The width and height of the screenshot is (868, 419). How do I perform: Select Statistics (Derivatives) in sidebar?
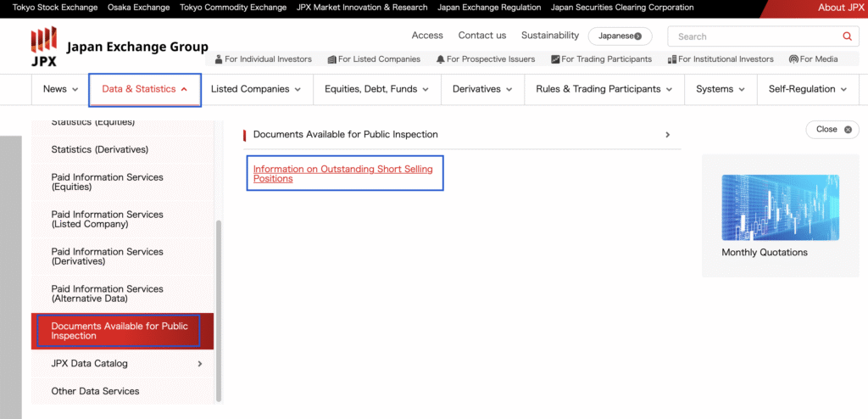point(99,149)
